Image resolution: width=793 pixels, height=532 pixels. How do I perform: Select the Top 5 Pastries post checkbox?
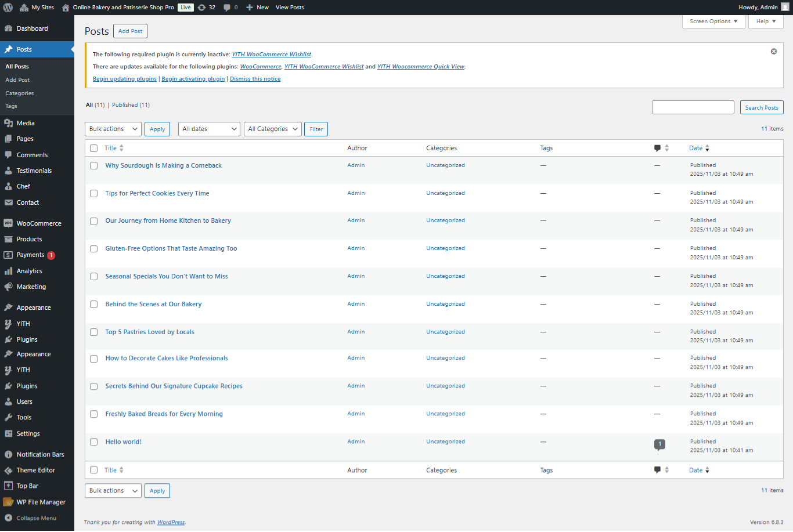coord(93,332)
